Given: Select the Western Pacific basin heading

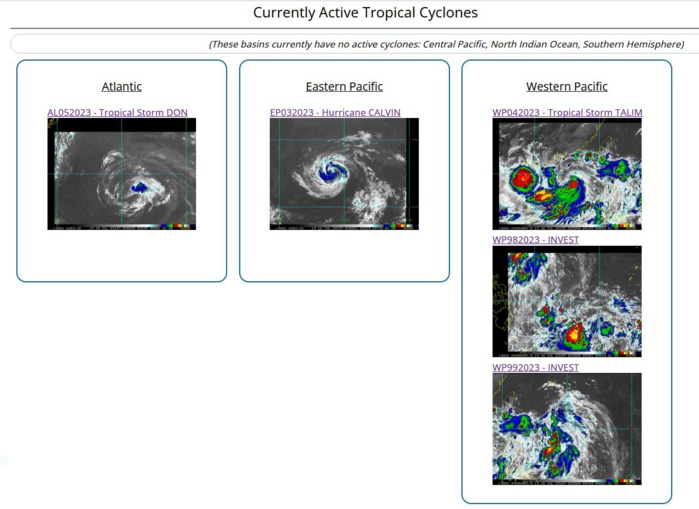Looking at the screenshot, I should [567, 87].
